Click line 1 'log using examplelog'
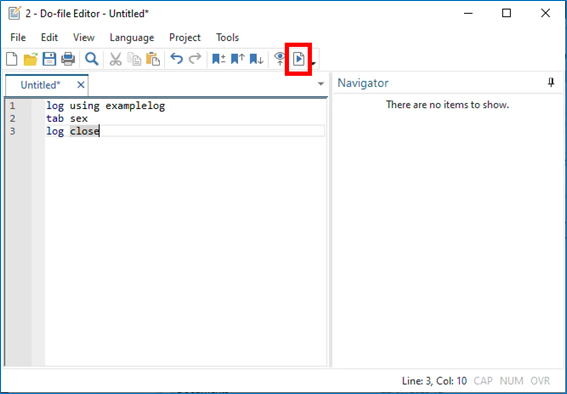Screen dimensions: 567x394 click(106, 106)
